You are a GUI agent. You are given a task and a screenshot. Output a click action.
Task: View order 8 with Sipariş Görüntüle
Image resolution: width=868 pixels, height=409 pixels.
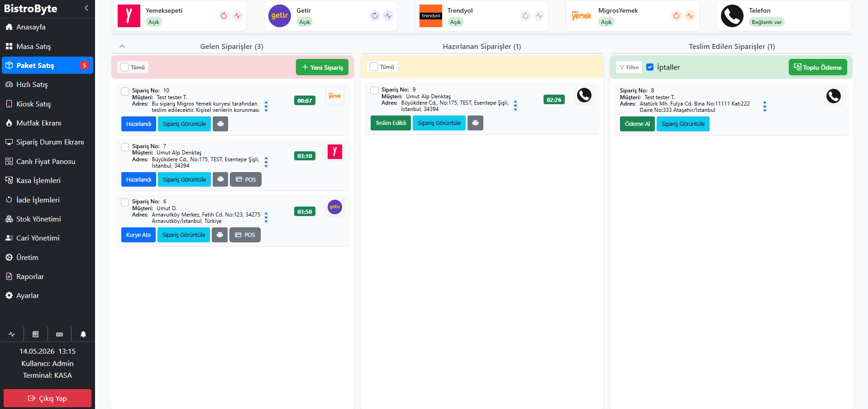pyautogui.click(x=683, y=124)
